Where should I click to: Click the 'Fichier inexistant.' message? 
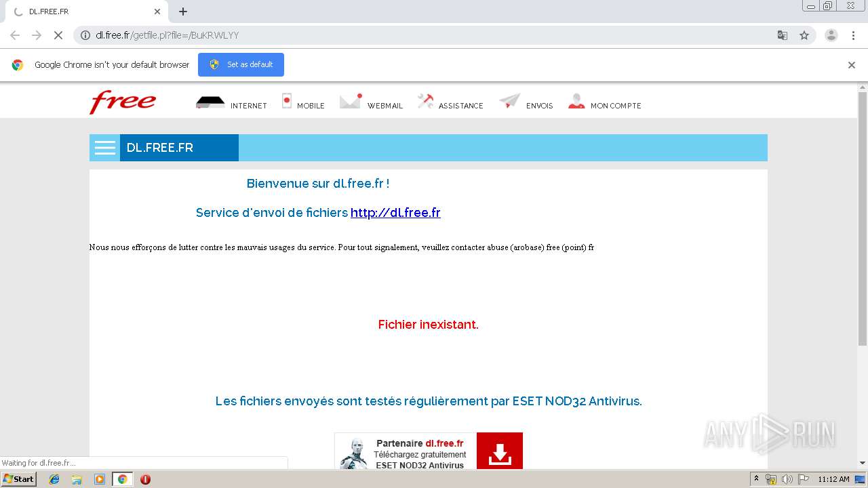click(429, 325)
